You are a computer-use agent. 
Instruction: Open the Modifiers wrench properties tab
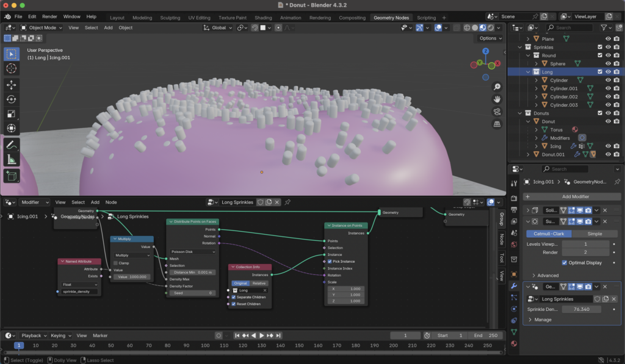point(514,285)
